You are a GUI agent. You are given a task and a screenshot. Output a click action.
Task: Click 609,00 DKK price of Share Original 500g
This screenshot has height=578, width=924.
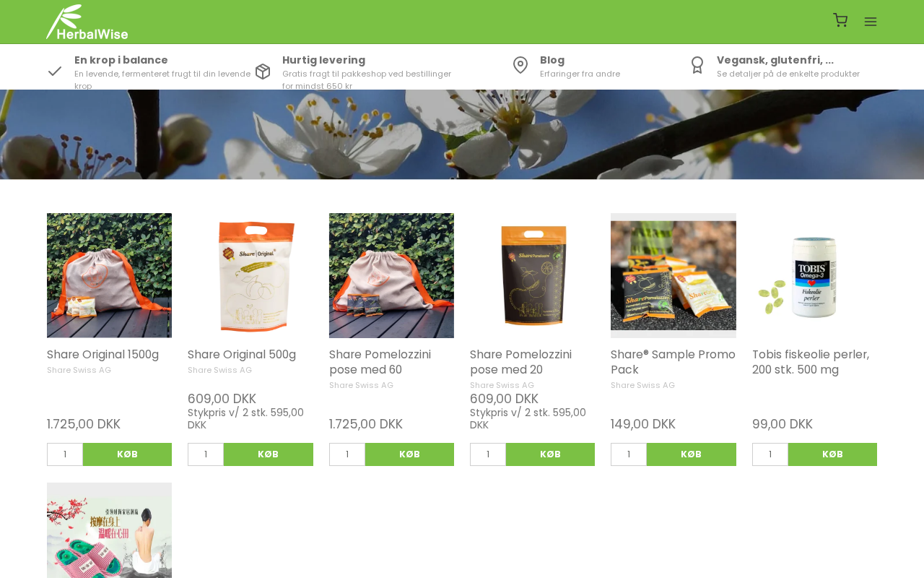pyautogui.click(x=222, y=399)
